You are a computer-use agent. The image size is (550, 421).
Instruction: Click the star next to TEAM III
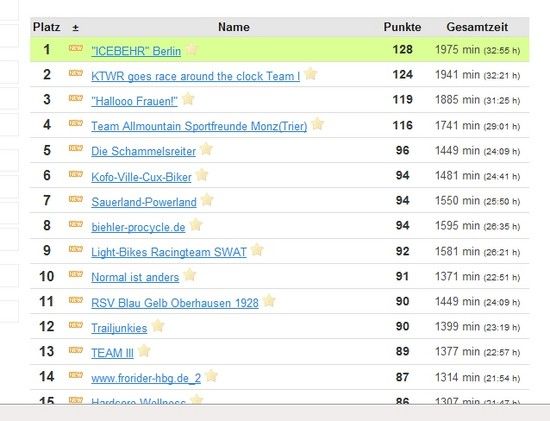click(x=144, y=351)
